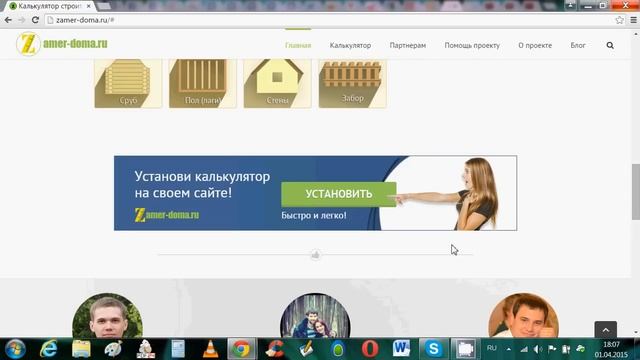This screenshot has height=360, width=640.
Task: Show hidden tray icons arrow
Action: pyautogui.click(x=509, y=349)
